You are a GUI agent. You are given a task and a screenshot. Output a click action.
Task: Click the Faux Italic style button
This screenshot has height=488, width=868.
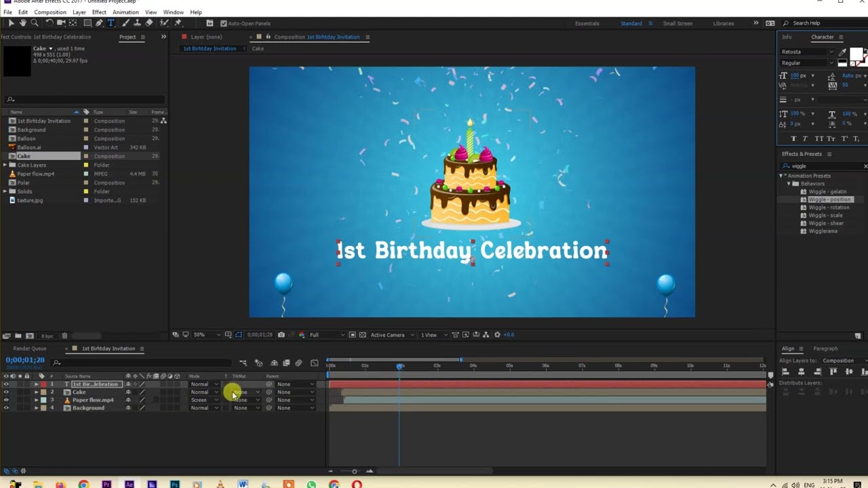pyautogui.click(x=805, y=138)
